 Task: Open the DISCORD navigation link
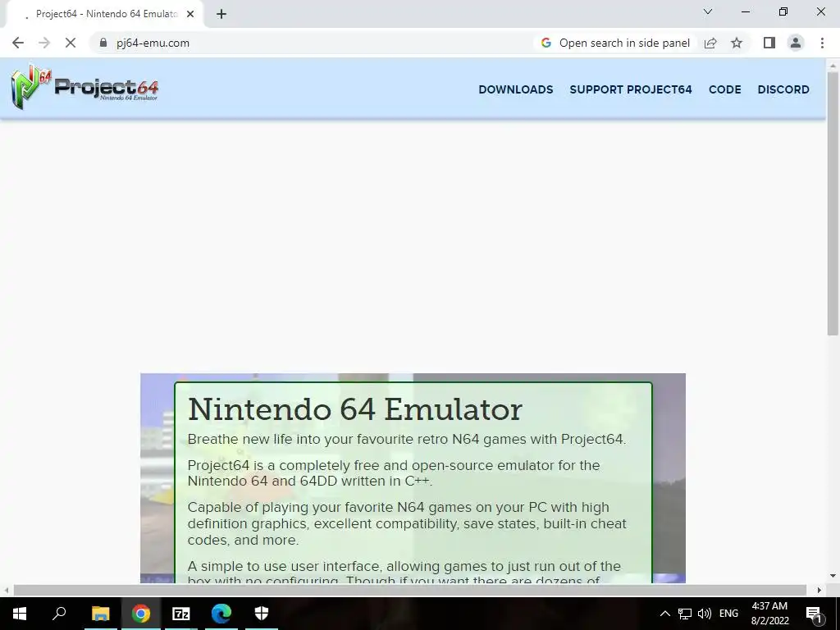(783, 89)
